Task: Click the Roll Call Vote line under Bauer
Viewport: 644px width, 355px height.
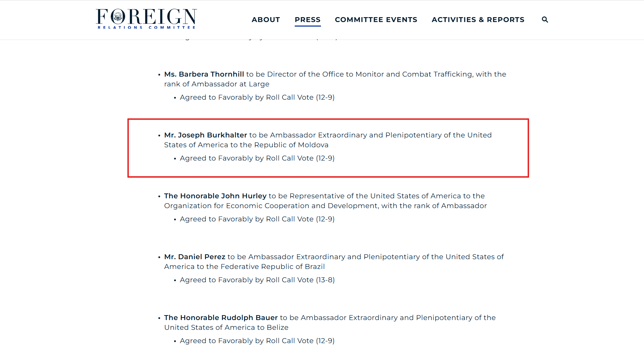Action: pos(257,341)
